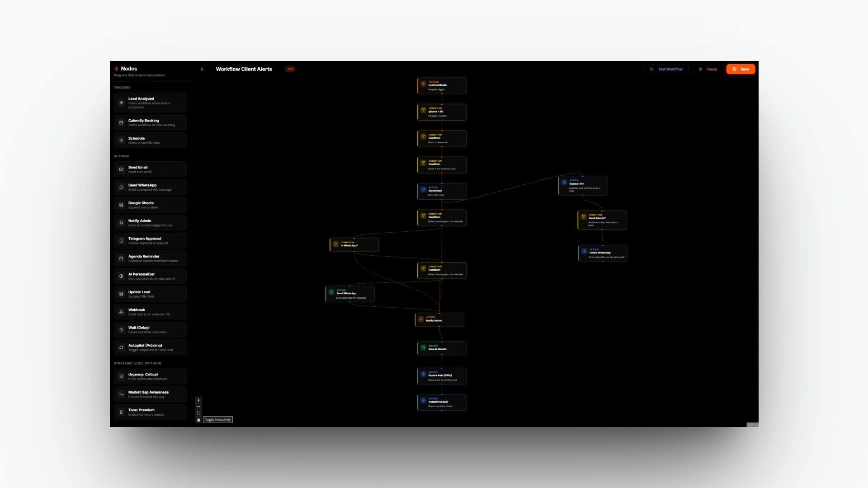Image resolution: width=868 pixels, height=488 pixels.
Task: Open the qScore < 90 condition node
Action: tap(442, 112)
